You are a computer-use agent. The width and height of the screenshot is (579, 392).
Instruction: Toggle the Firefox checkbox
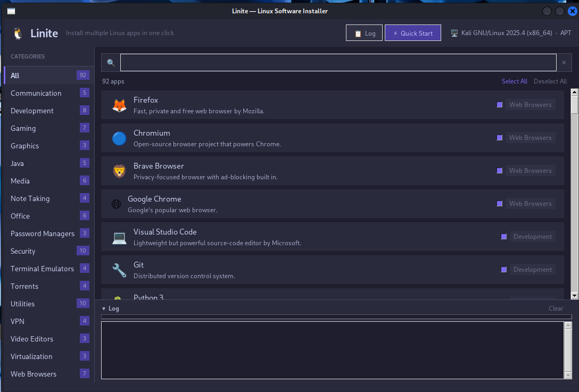tap(500, 105)
